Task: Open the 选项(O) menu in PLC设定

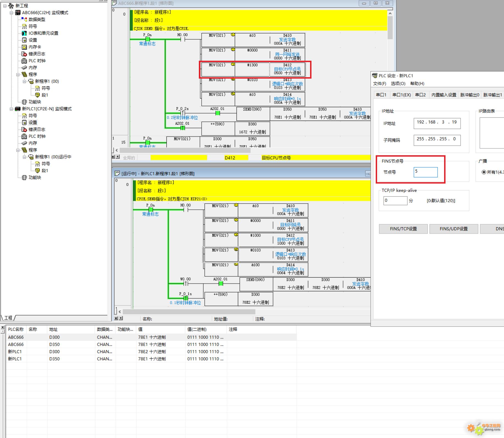Action: tap(398, 84)
